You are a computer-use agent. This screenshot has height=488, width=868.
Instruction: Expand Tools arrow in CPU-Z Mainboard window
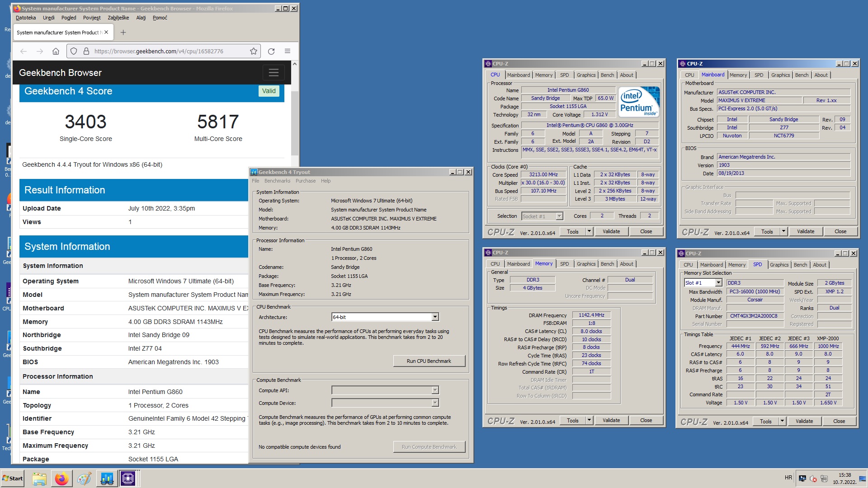tap(783, 231)
